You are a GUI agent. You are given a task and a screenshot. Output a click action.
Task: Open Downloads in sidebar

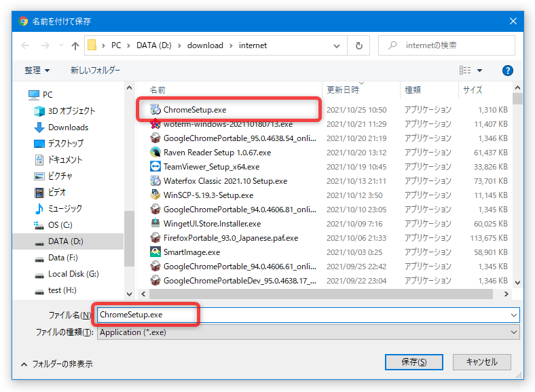point(61,127)
